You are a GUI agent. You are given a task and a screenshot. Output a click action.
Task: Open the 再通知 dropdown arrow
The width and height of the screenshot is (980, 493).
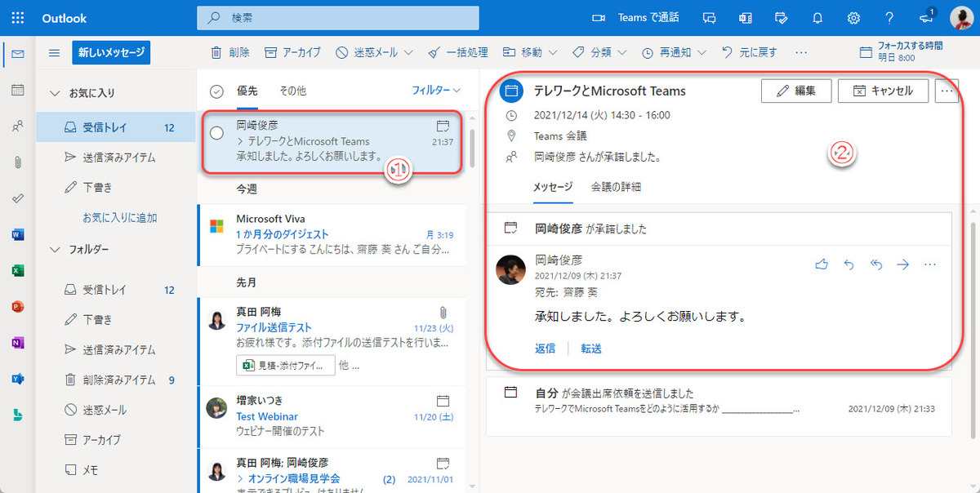702,53
